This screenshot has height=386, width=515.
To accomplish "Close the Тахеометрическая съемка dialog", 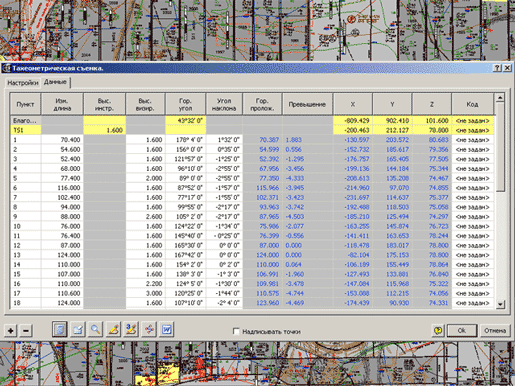I will coord(507,68).
